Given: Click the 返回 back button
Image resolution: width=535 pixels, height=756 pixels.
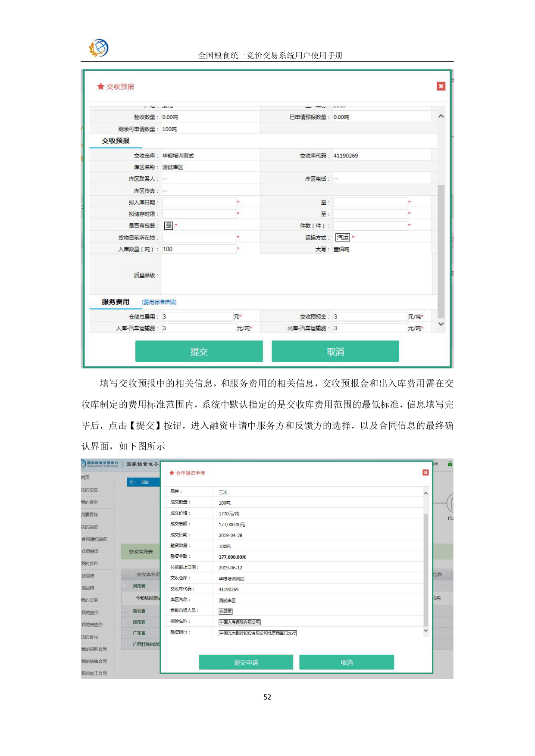Looking at the screenshot, I should pyautogui.click(x=143, y=482).
